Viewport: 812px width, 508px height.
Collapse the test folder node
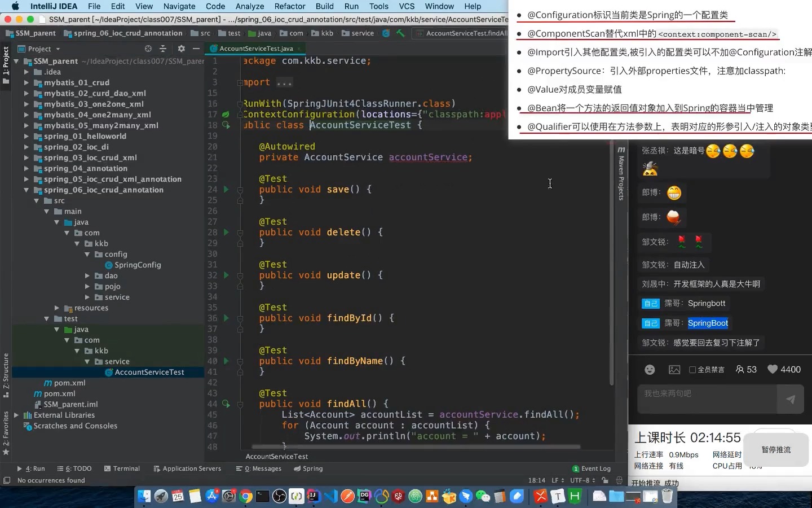pyautogui.click(x=47, y=318)
